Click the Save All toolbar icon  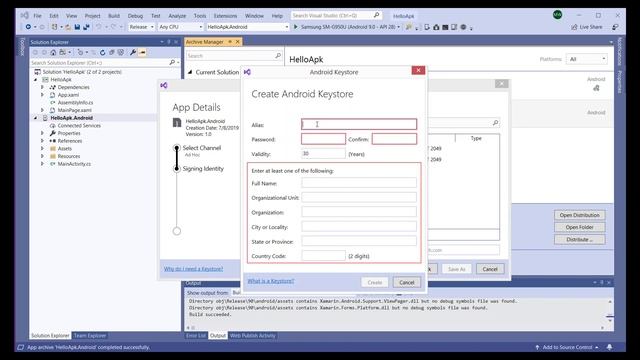[x=86, y=27]
